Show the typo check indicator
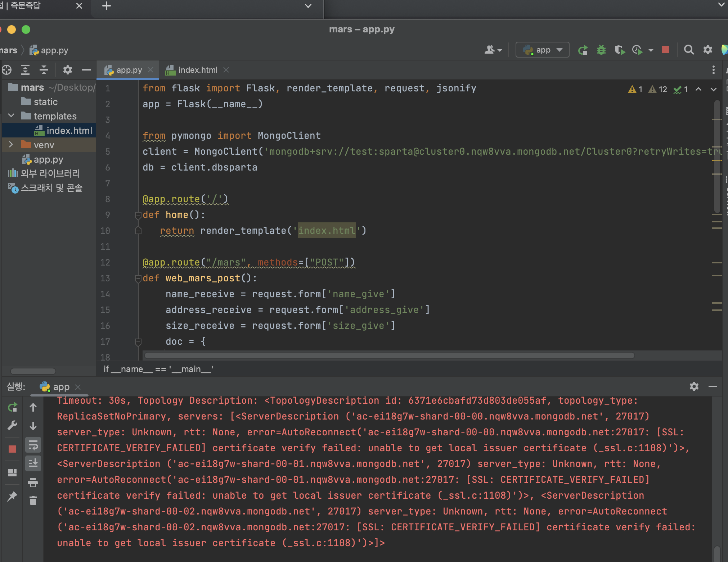The width and height of the screenshot is (728, 562). coord(681,89)
